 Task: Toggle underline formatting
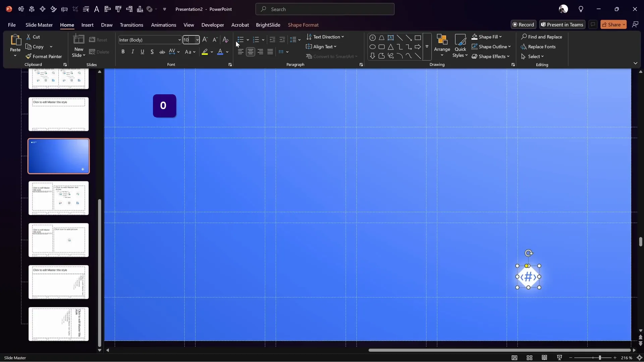tap(142, 52)
